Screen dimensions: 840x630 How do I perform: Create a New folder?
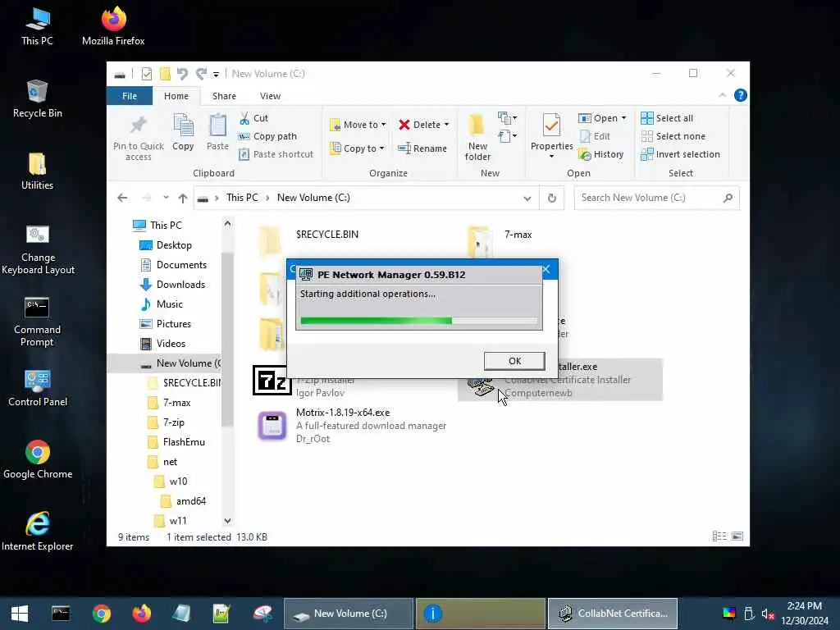coord(477,138)
